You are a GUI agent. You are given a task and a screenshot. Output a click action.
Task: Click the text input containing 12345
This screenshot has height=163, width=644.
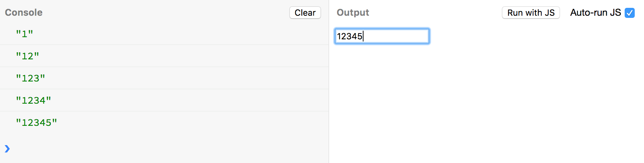pyautogui.click(x=382, y=36)
